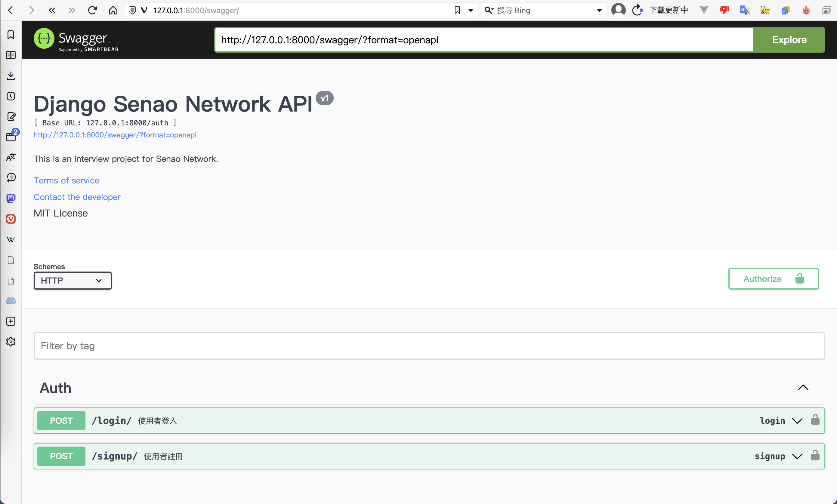Open the Downloads panel icon
This screenshot has height=504, width=837.
click(11, 76)
